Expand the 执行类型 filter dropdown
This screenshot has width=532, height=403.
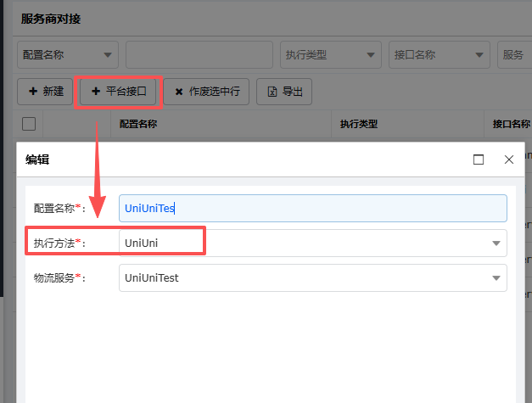pos(371,55)
